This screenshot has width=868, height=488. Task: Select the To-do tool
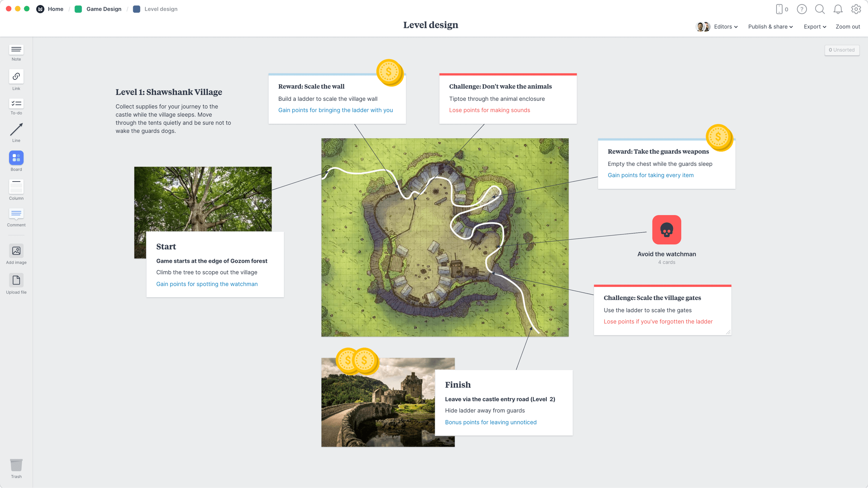click(x=16, y=104)
